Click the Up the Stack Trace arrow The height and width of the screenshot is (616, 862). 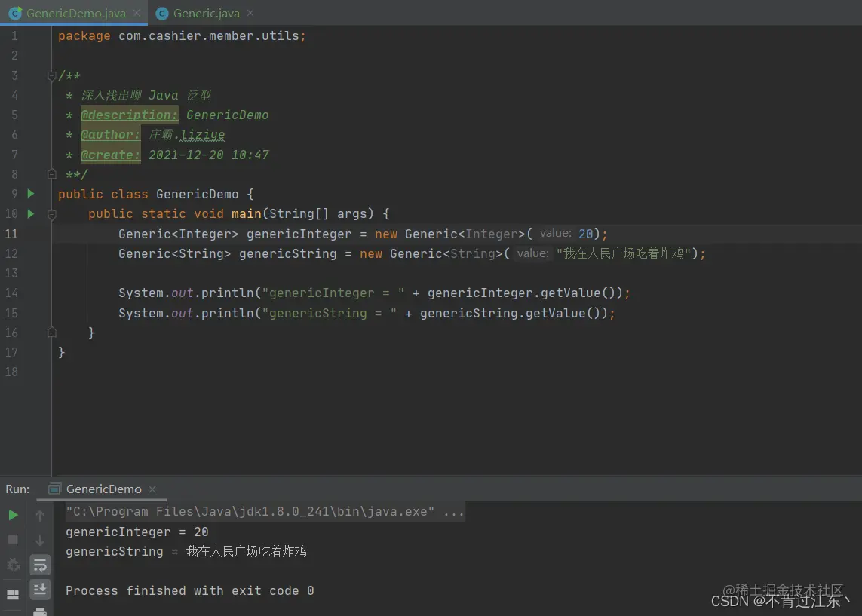40,516
